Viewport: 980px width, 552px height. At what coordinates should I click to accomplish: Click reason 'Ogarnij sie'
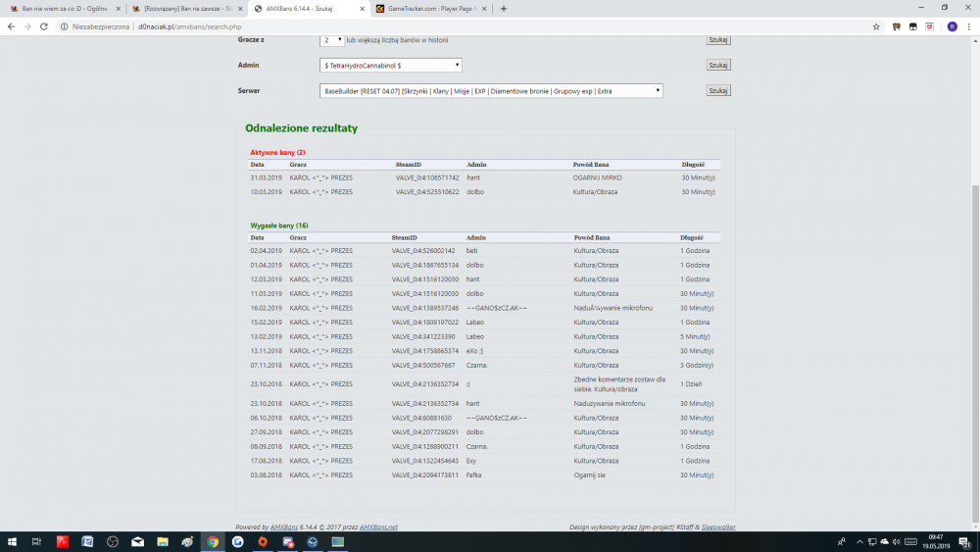tap(590, 476)
